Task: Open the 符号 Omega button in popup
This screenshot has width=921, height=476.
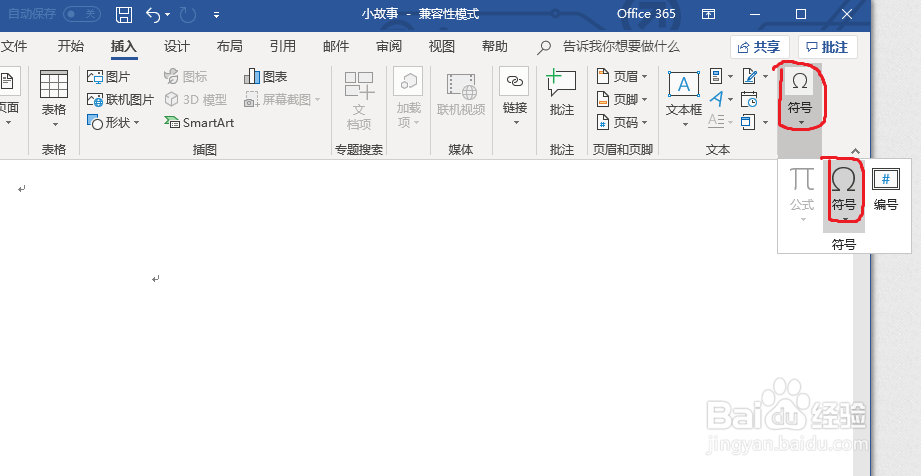Action: (843, 194)
